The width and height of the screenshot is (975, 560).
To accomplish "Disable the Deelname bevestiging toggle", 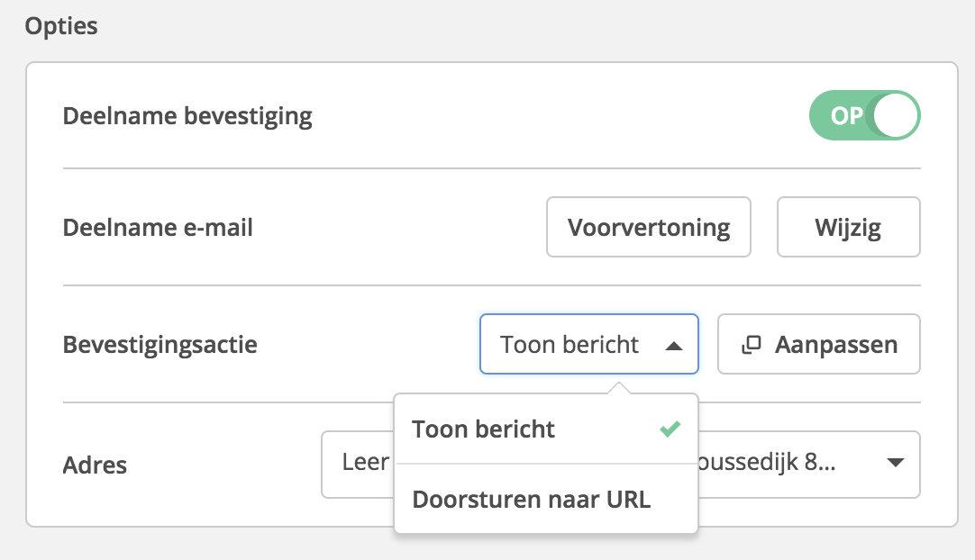I will coord(865,115).
